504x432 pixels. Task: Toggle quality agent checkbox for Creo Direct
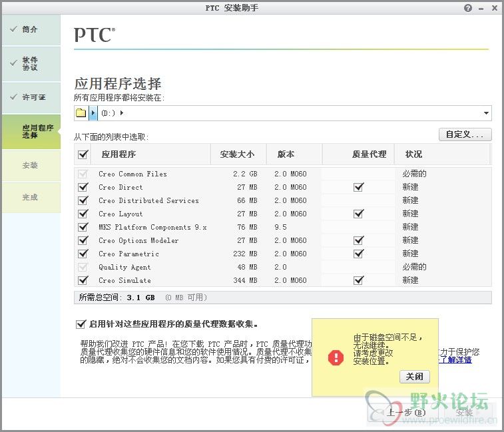pos(358,187)
